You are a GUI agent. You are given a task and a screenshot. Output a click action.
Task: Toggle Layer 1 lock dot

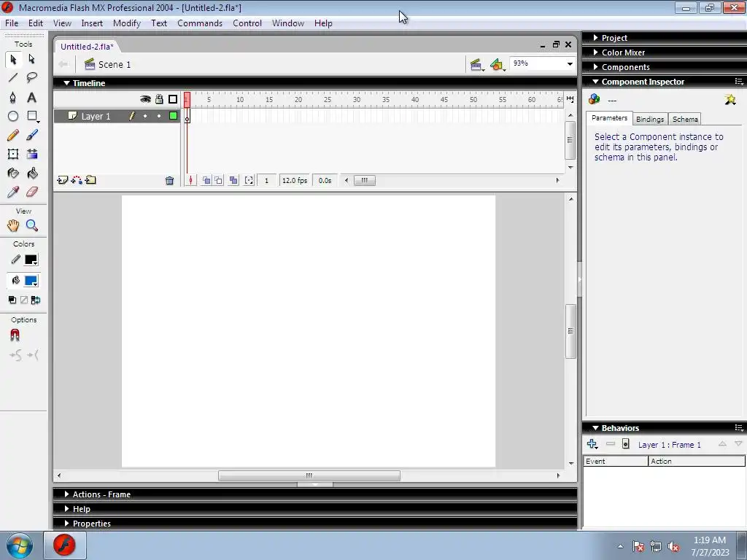tap(159, 116)
